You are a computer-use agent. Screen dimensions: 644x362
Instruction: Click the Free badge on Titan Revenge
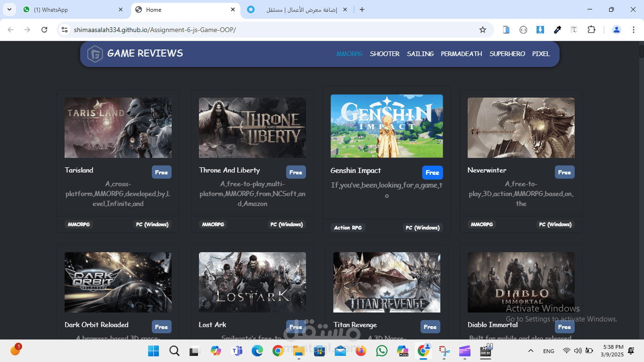[430, 327]
